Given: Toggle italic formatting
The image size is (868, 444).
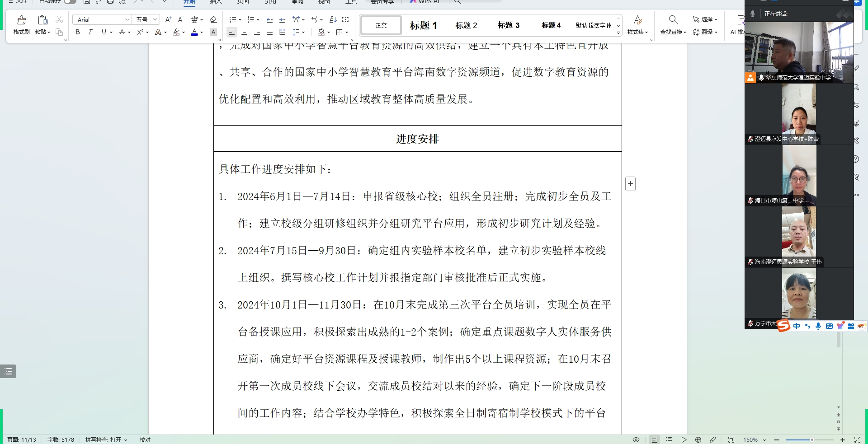Looking at the screenshot, I should point(90,32).
